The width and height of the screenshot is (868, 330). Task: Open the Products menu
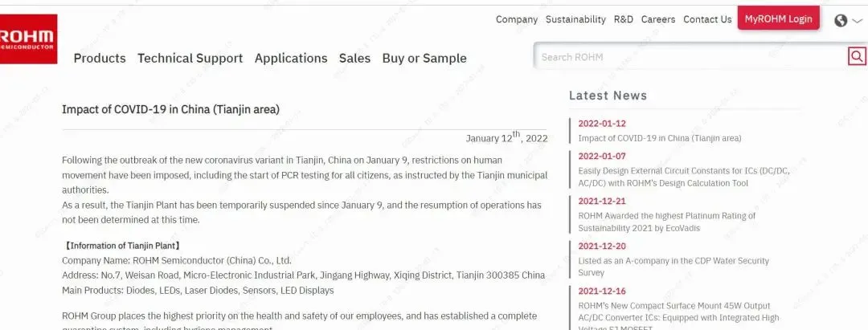point(100,58)
